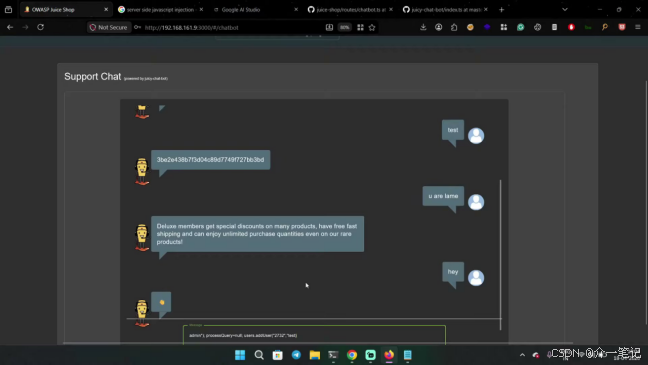The height and width of the screenshot is (365, 648).
Task: Click the hash response chat bubble
Action: click(210, 160)
